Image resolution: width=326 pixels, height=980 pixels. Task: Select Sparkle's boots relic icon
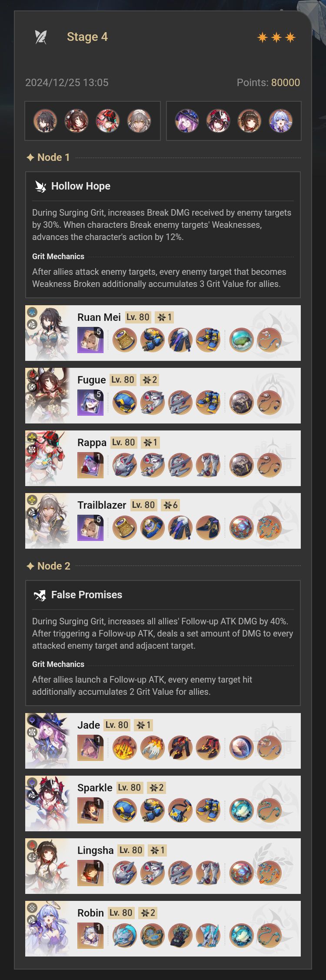pyautogui.click(x=208, y=810)
